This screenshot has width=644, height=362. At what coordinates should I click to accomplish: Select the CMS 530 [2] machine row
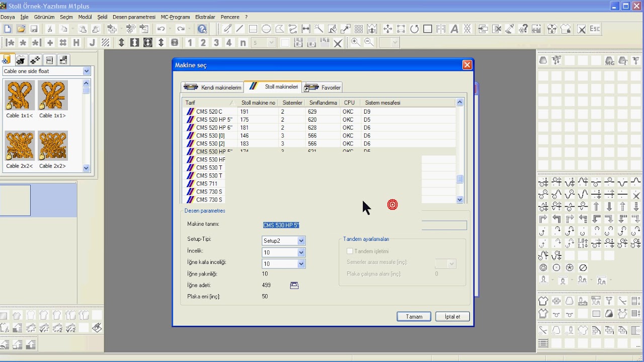319,144
